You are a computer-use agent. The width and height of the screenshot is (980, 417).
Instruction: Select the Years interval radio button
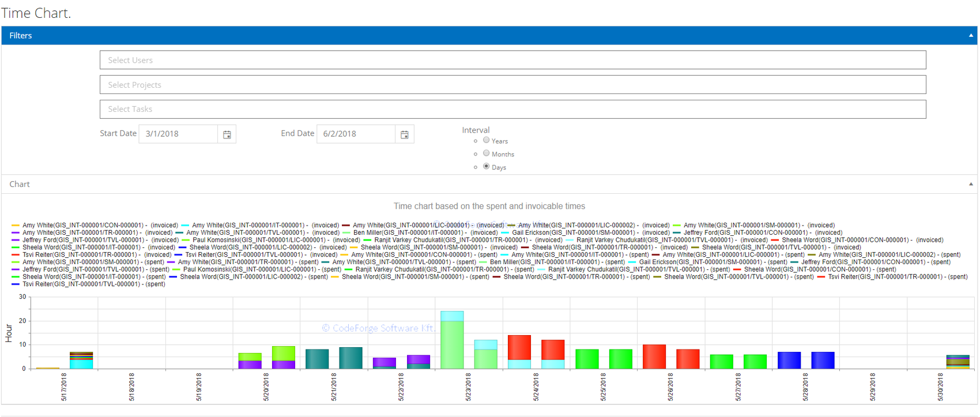pyautogui.click(x=487, y=140)
